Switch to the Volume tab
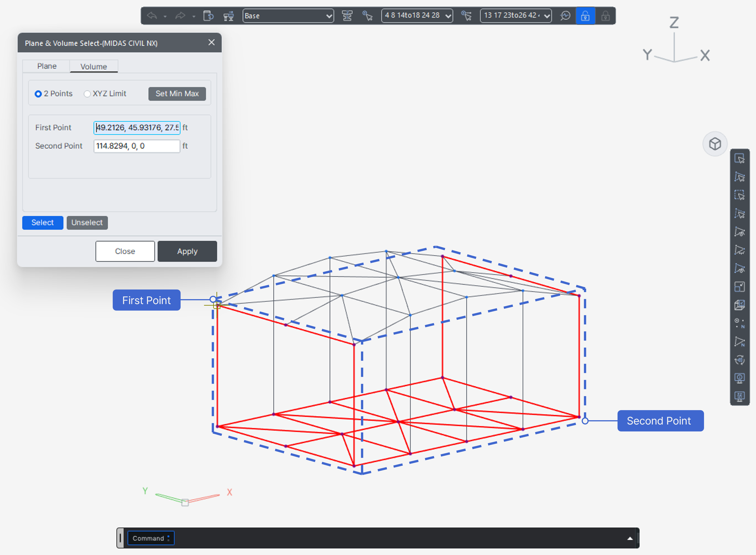 94,67
